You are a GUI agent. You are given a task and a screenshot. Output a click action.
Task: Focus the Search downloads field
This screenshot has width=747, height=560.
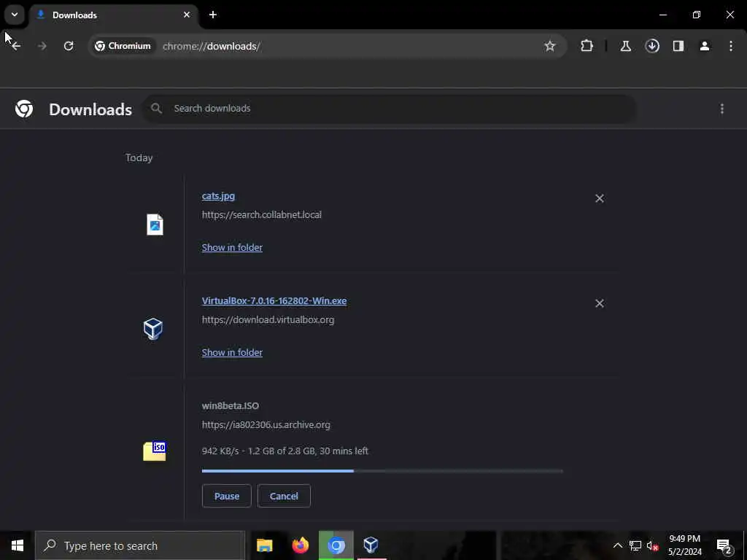(390, 109)
